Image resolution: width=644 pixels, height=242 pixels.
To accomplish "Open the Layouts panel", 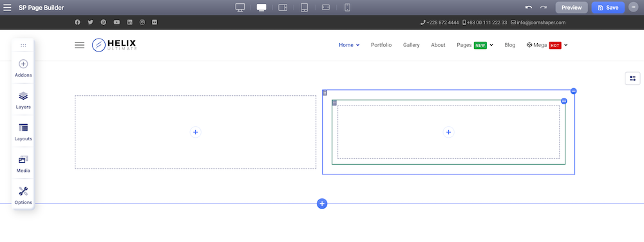I will (x=23, y=132).
